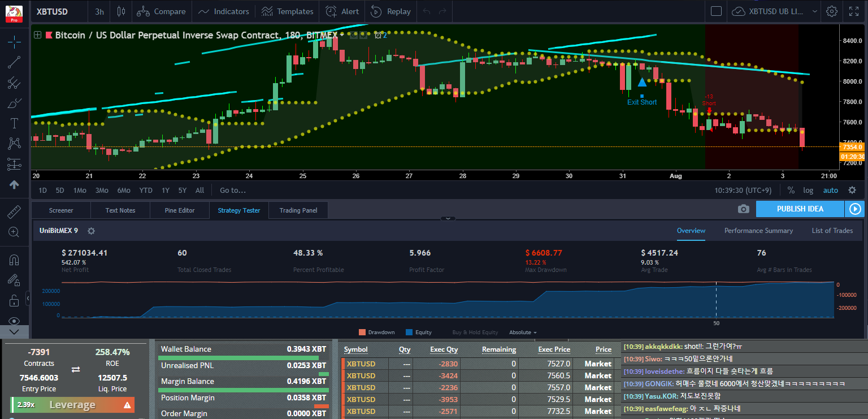868x419 pixels.
Task: Toggle percent scale on the chart
Action: [x=791, y=190]
